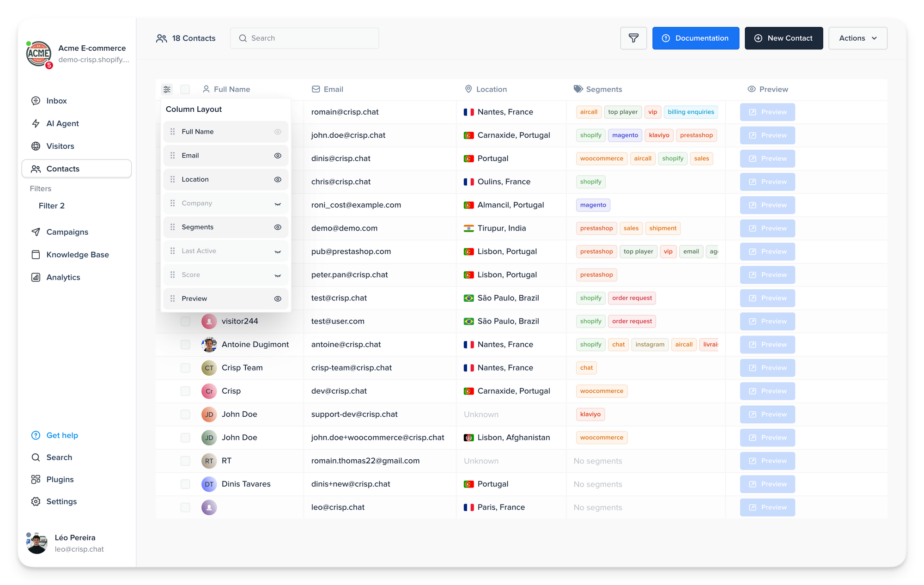The height and width of the screenshot is (585, 924).
Task: Open Visitors in the sidebar
Action: (x=77, y=146)
